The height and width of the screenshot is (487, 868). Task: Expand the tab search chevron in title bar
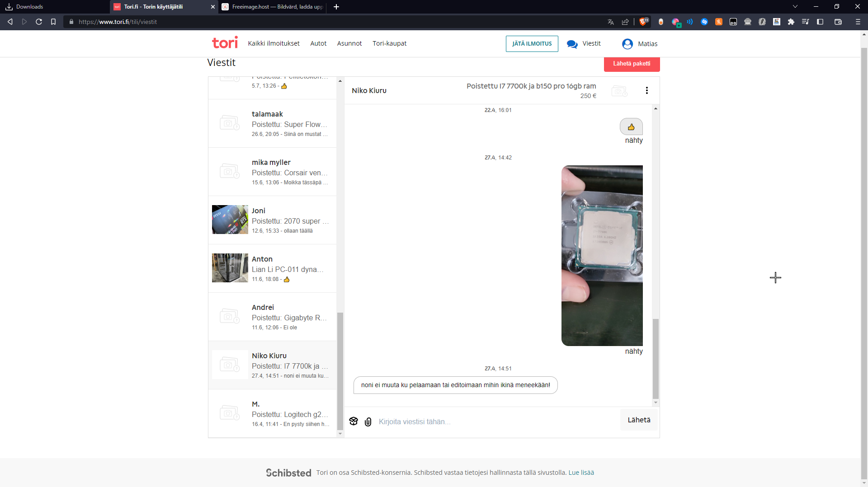(x=795, y=6)
